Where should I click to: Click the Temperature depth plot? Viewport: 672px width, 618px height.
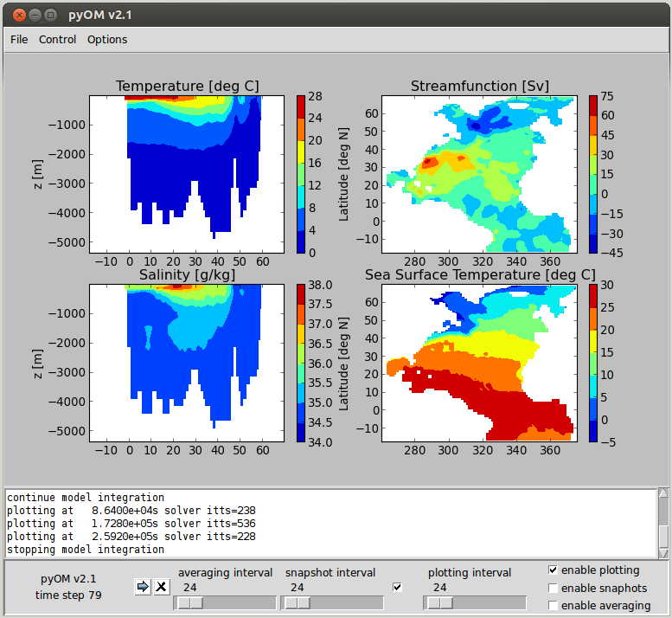tap(187, 174)
